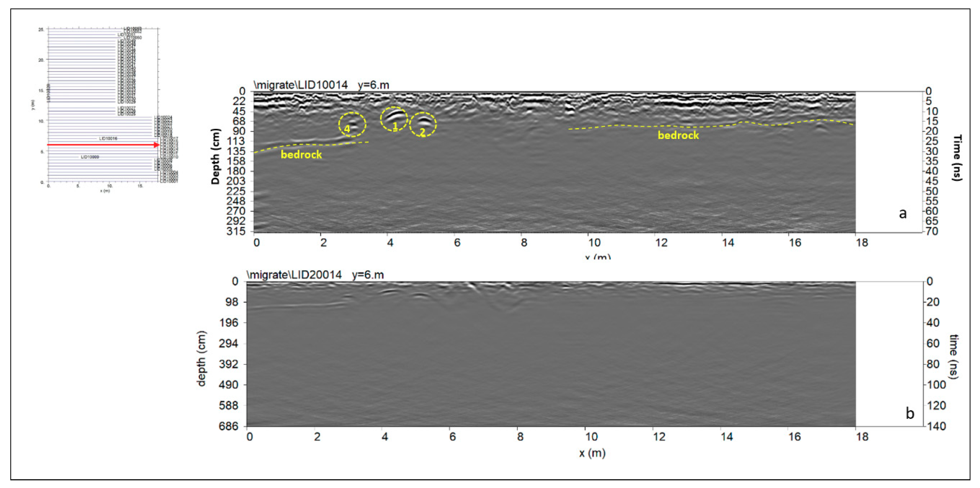Click the dashed circle marked 2
This screenshot has width=980, height=488.
pos(423,124)
